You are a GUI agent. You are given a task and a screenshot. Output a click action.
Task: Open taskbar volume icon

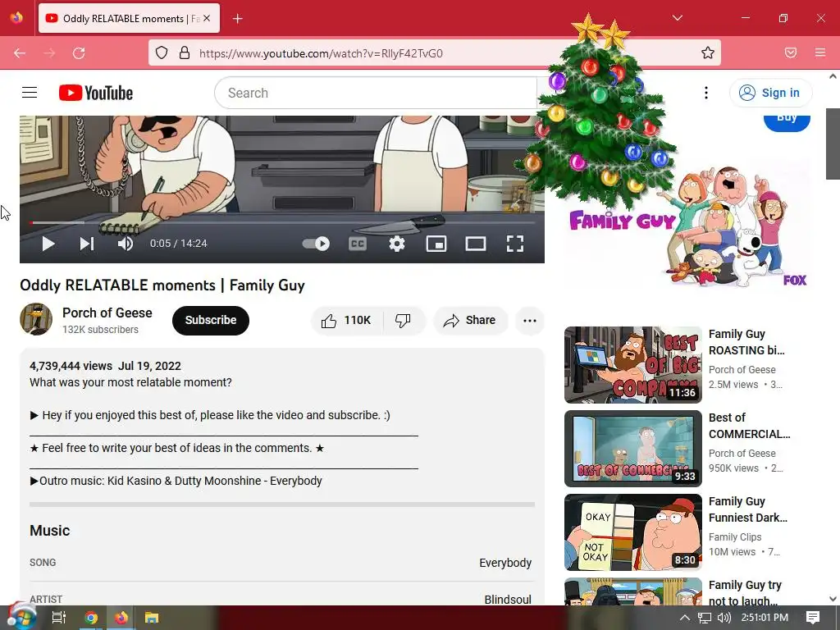click(x=724, y=618)
